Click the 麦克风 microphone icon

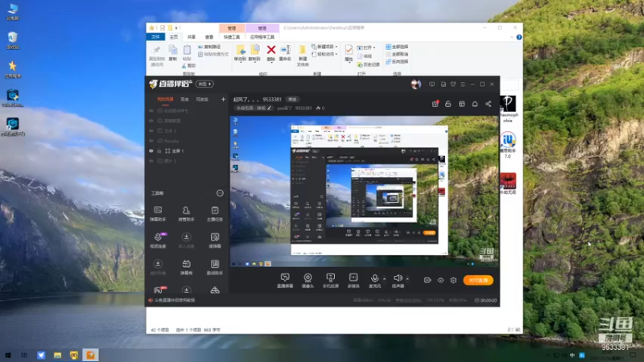coord(374,279)
